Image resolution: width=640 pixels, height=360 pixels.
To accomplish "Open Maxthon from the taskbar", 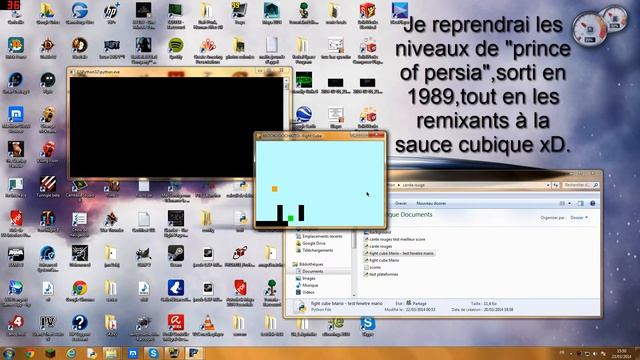I will click(133, 353).
